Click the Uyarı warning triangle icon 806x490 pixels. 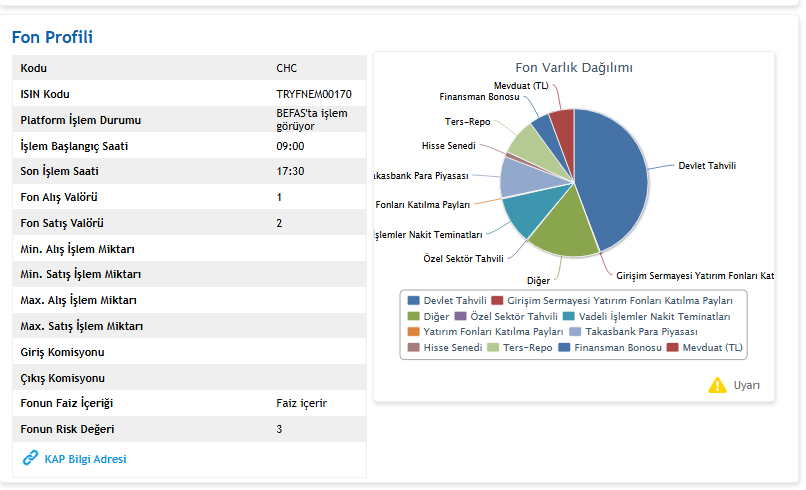coord(717,385)
